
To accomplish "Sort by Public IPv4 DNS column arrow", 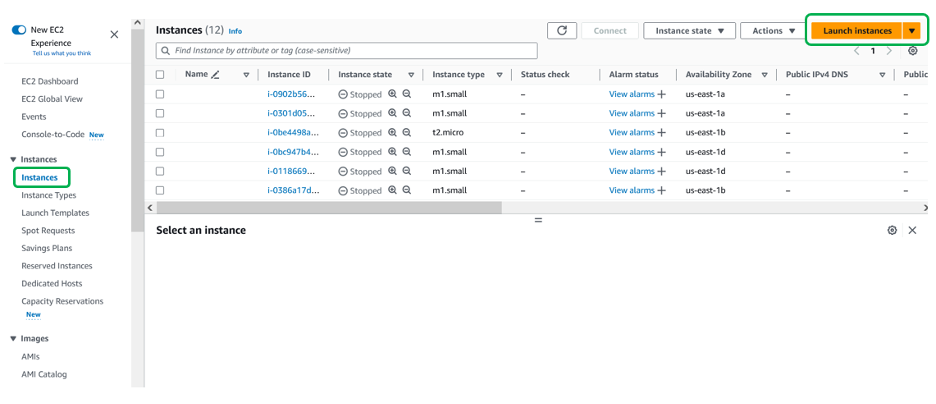I will [x=882, y=75].
